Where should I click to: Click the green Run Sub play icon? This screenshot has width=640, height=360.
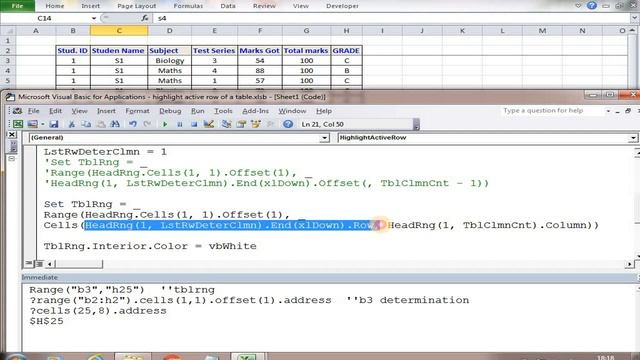(x=165, y=124)
